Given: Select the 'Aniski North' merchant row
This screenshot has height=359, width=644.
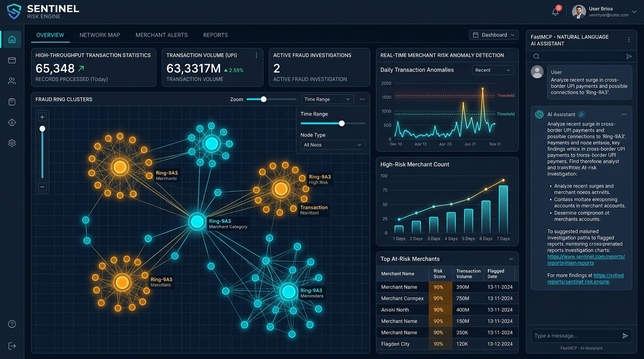Looking at the screenshot, I should click(x=447, y=310).
